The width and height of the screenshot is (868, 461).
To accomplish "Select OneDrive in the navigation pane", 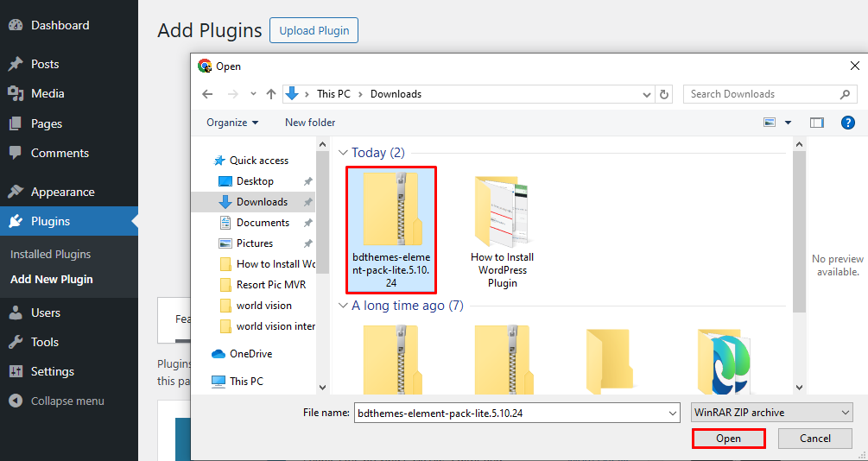I will [x=250, y=354].
